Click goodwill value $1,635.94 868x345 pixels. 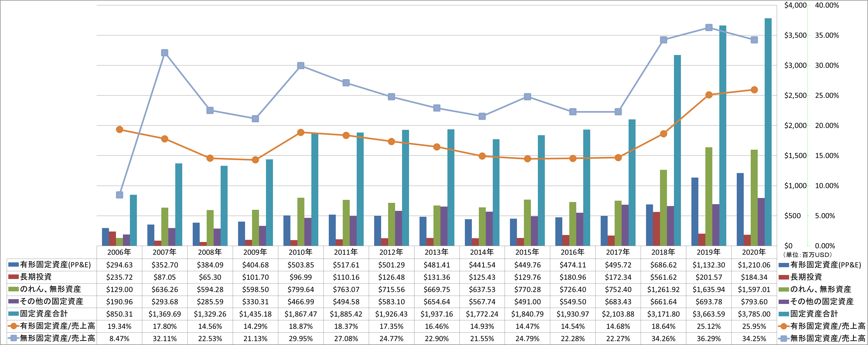pos(709,289)
